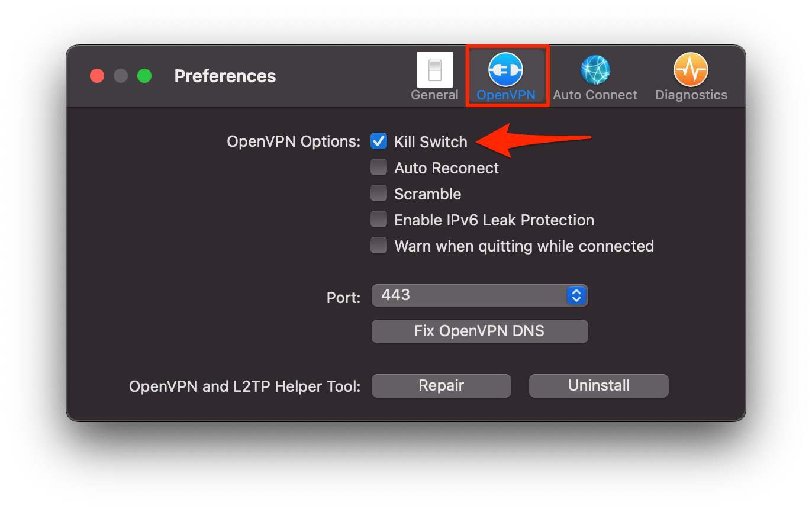The width and height of the screenshot is (812, 509).
Task: Select the Auto Connect toolbar item
Action: (x=594, y=76)
